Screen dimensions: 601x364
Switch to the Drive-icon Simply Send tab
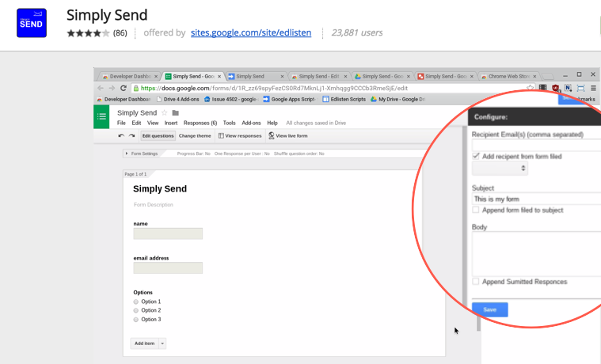382,76
